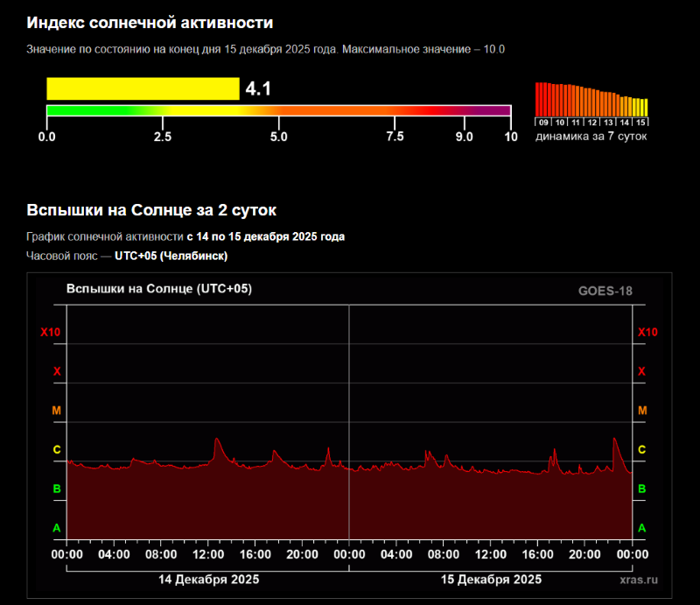Click the left red X class label
Screen dimensions: 700x605
click(57, 371)
